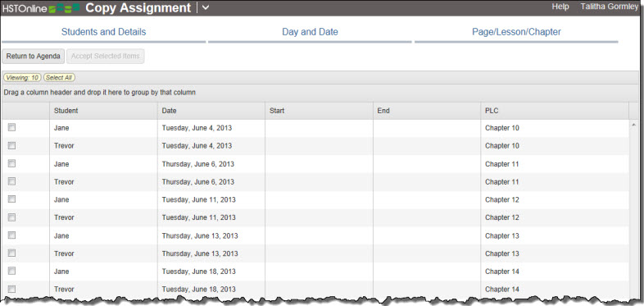The image size is (644, 306).
Task: Click Jane cell in Chapter 13 row
Action: [103, 235]
